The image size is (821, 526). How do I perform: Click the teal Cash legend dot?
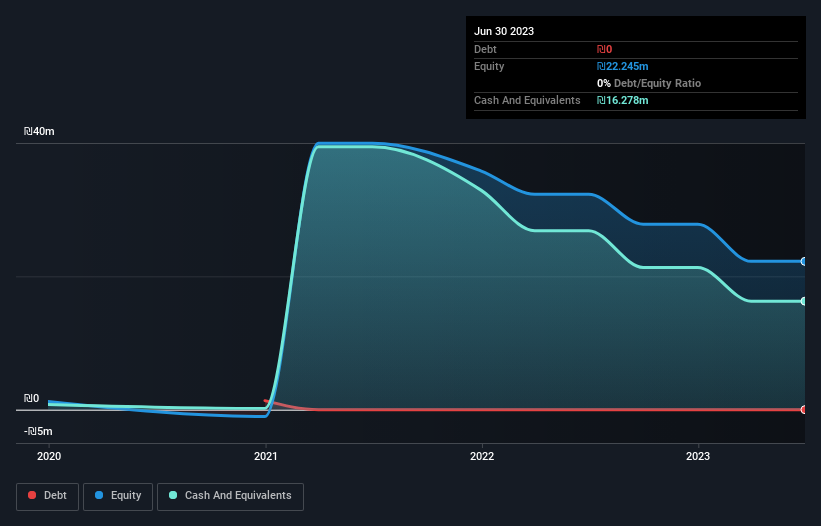(173, 495)
